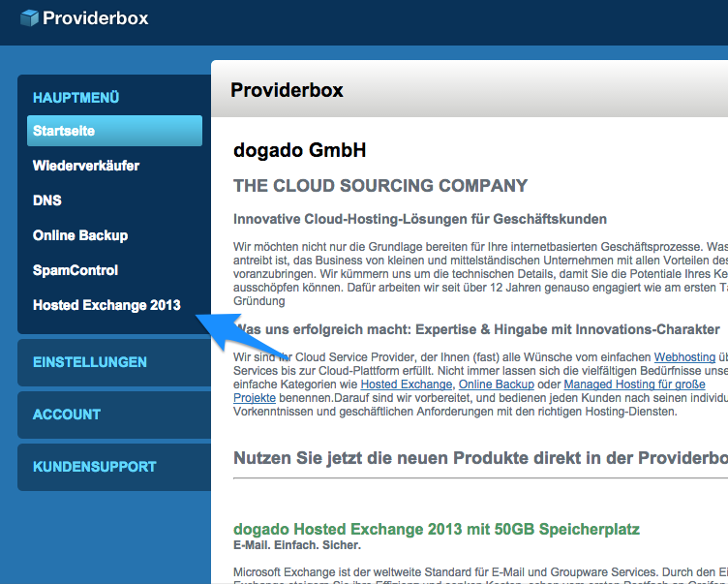The width and height of the screenshot is (728, 584).
Task: Expand the ACCOUNT section
Action: [x=67, y=415]
